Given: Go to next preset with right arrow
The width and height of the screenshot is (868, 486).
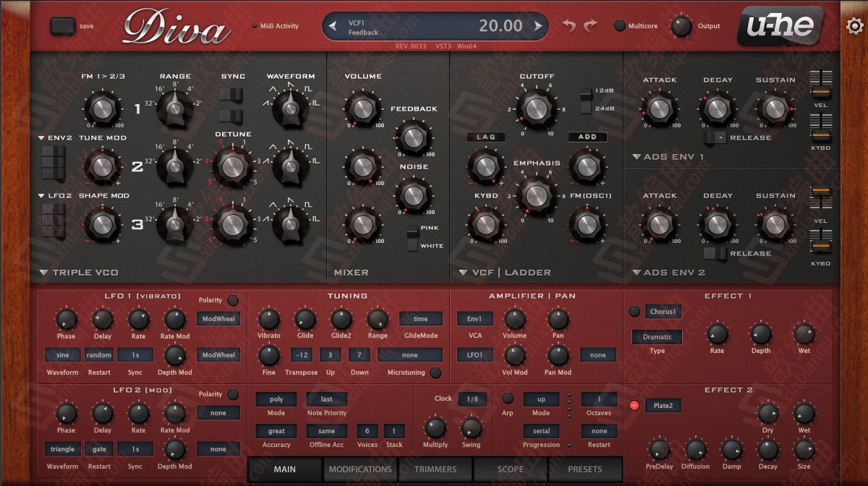Looking at the screenshot, I should (538, 27).
